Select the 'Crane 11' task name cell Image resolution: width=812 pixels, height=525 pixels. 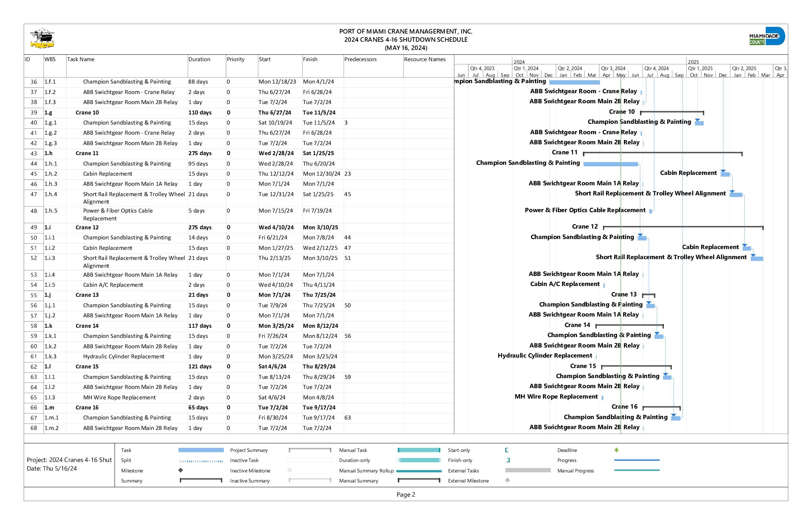coord(127,153)
